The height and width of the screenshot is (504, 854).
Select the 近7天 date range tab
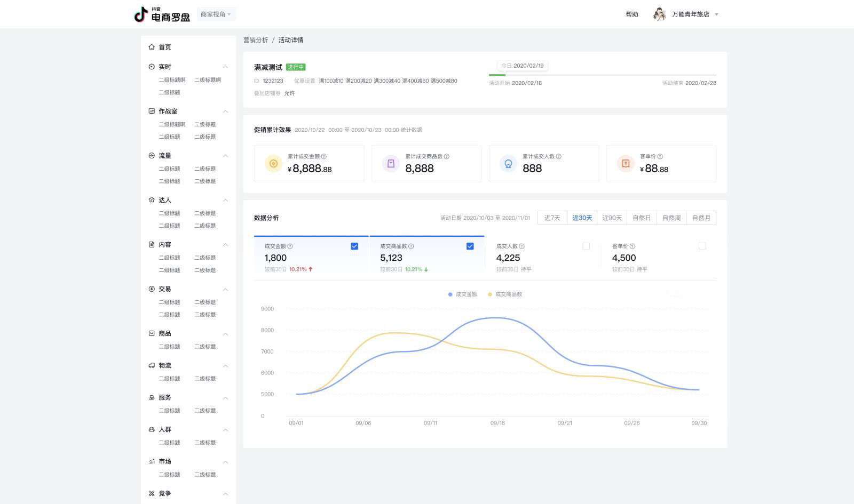pyautogui.click(x=552, y=218)
